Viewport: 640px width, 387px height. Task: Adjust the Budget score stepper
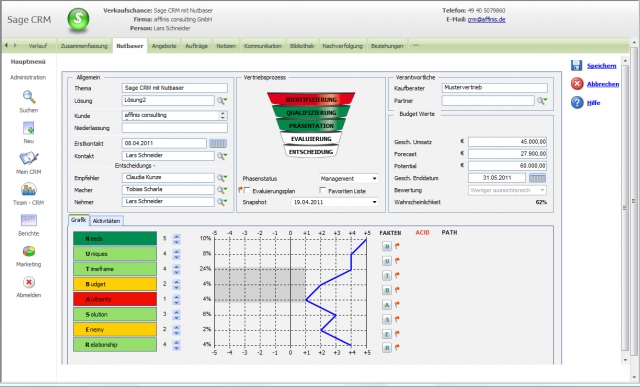pos(176,284)
